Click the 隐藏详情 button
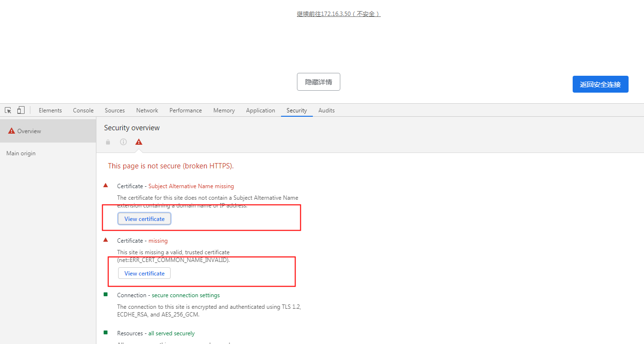 click(319, 82)
